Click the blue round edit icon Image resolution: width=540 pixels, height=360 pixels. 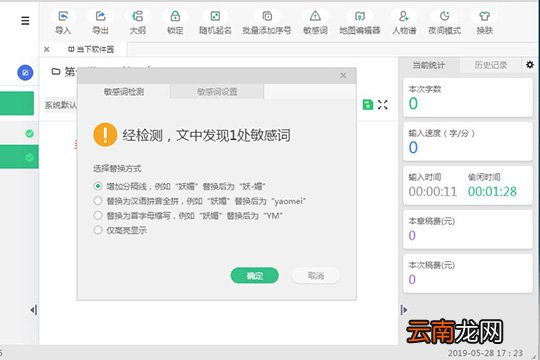[x=25, y=73]
